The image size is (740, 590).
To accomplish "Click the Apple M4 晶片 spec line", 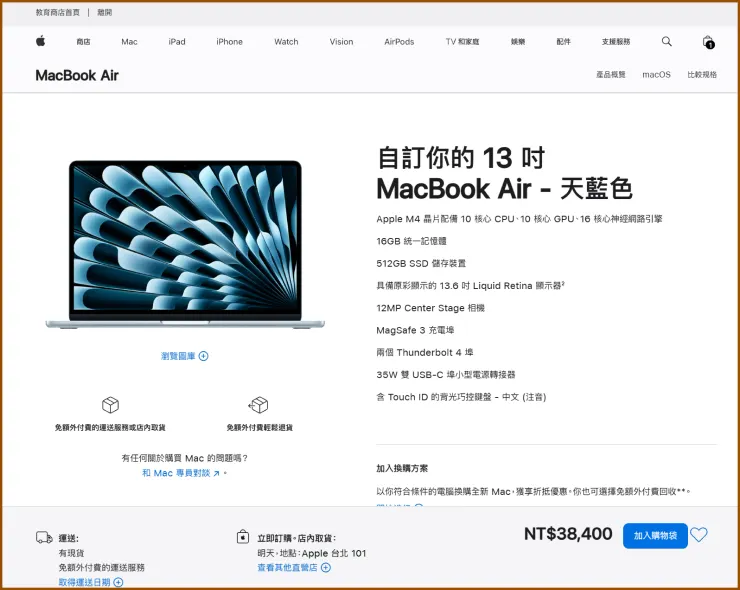I will (519, 219).
